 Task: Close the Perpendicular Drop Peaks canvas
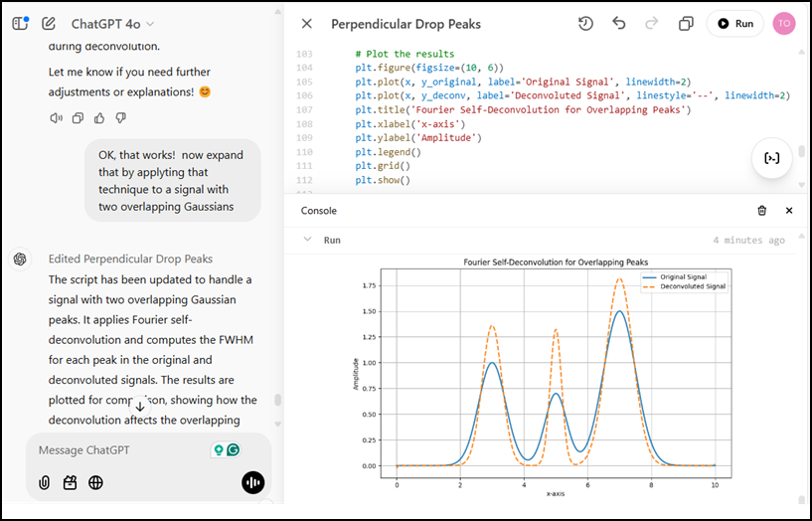[306, 24]
